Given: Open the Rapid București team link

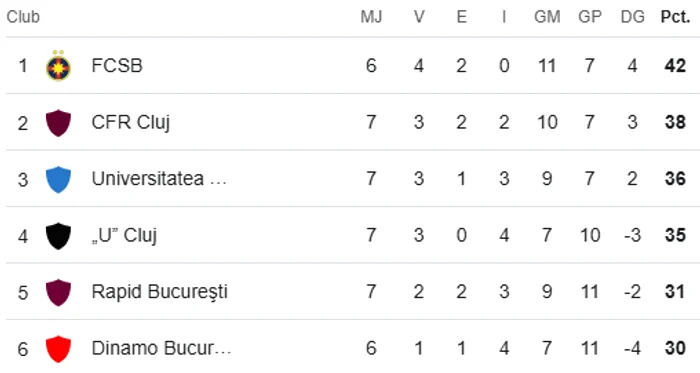Looking at the screenshot, I should pyautogui.click(x=159, y=292).
